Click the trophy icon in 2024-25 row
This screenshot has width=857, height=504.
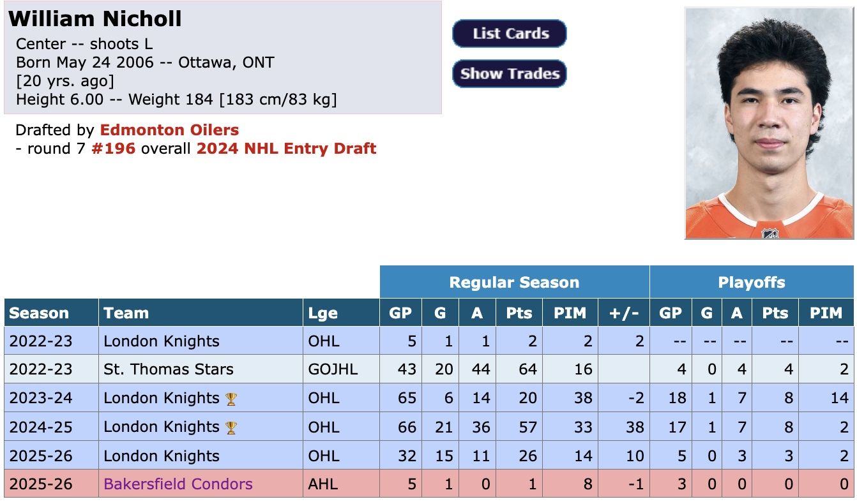231,427
